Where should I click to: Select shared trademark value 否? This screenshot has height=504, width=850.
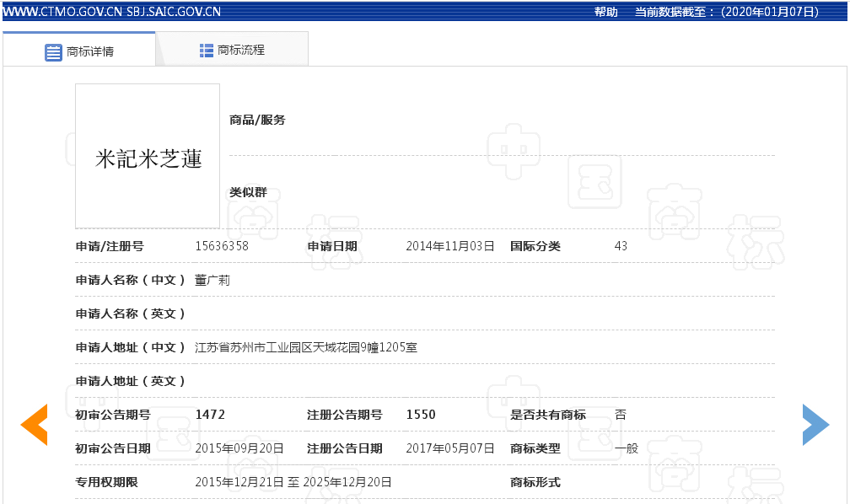pos(621,415)
